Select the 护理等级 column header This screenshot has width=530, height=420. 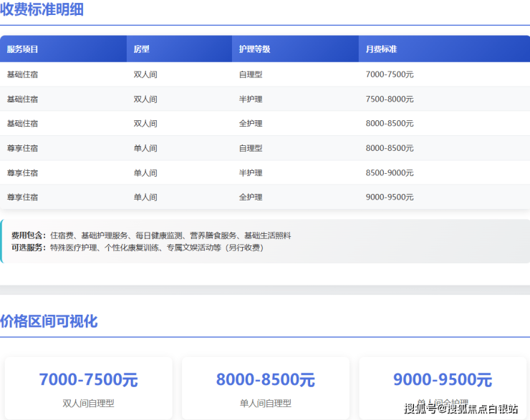254,49
